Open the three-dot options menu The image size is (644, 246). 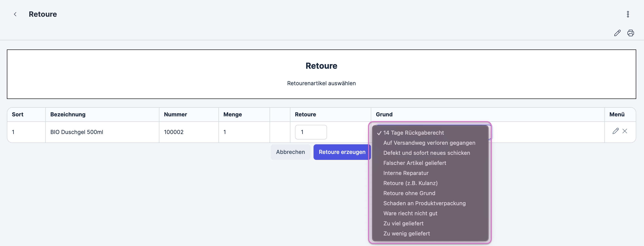point(628,14)
